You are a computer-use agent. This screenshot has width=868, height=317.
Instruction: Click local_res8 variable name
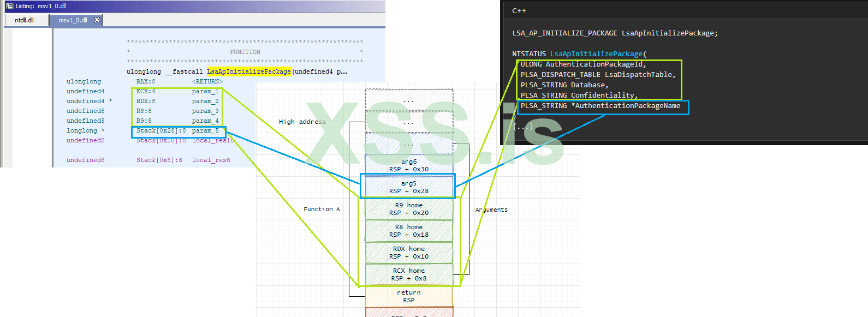(211, 160)
